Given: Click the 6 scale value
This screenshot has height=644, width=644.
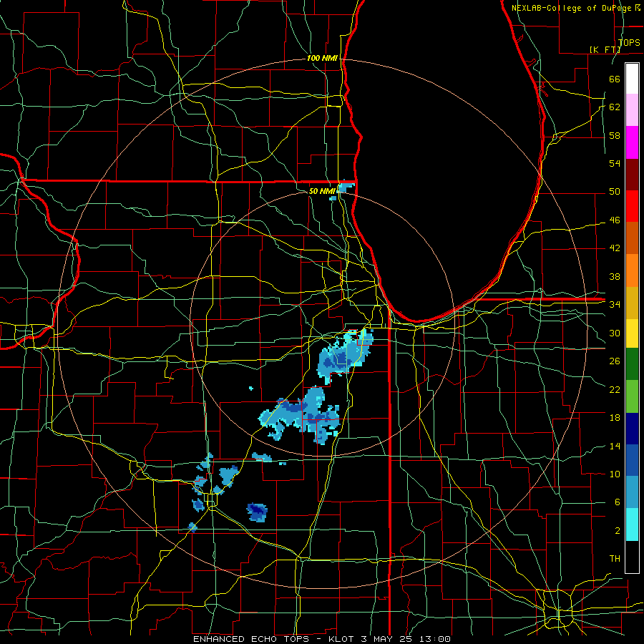Looking at the screenshot, I should point(617,502).
